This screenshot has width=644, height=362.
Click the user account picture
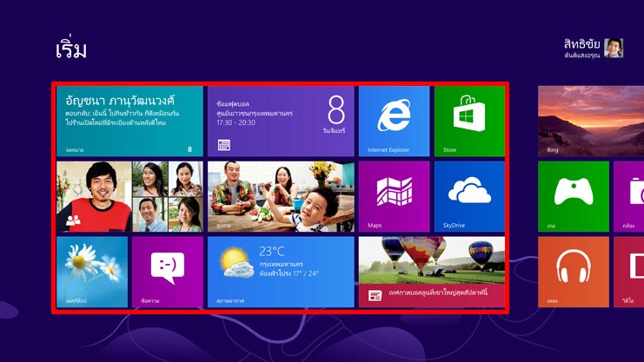tap(614, 48)
